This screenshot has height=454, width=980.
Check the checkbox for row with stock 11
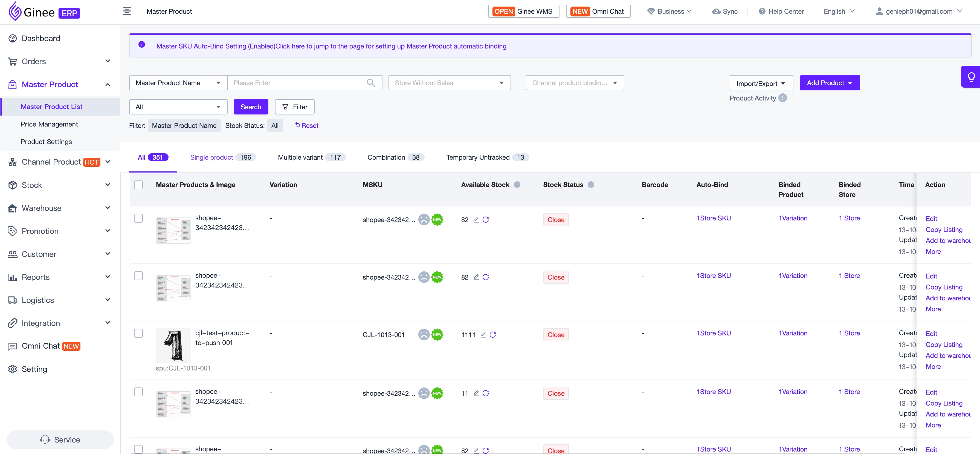[x=138, y=392]
